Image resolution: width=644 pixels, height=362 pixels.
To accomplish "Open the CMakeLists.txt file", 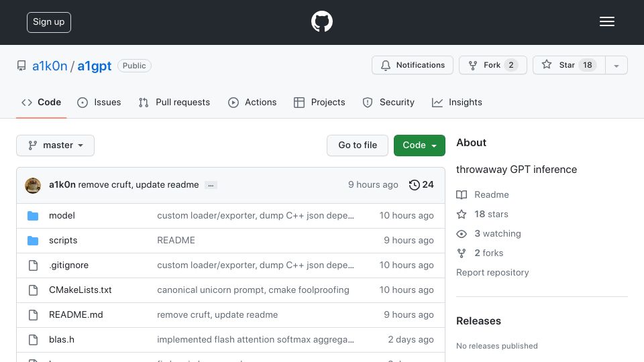I will pyautogui.click(x=80, y=290).
